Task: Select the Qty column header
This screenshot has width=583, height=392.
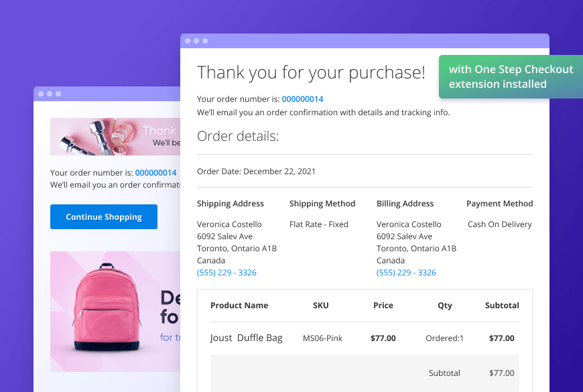Action: coord(444,305)
